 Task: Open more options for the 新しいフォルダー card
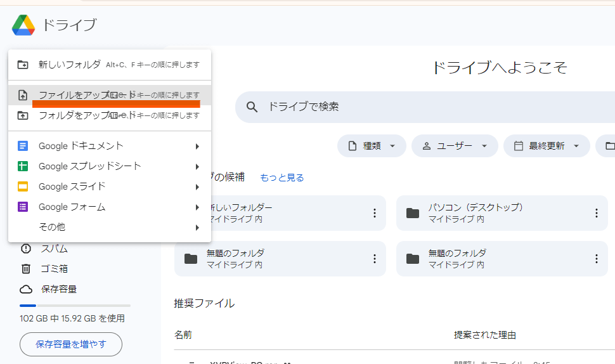tap(375, 213)
